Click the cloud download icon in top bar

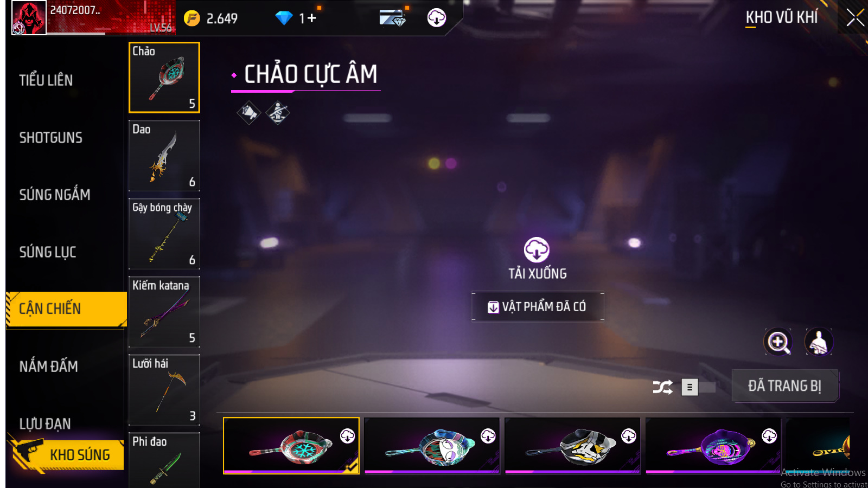pos(436,18)
